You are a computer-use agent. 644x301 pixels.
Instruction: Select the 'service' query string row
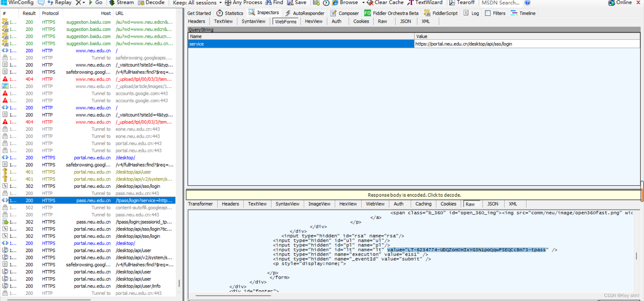301,44
